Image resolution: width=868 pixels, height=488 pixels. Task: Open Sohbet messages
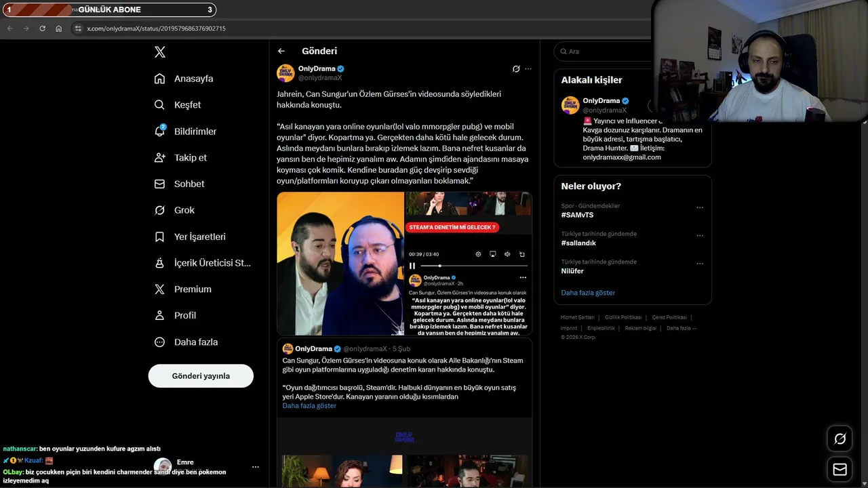point(179,184)
